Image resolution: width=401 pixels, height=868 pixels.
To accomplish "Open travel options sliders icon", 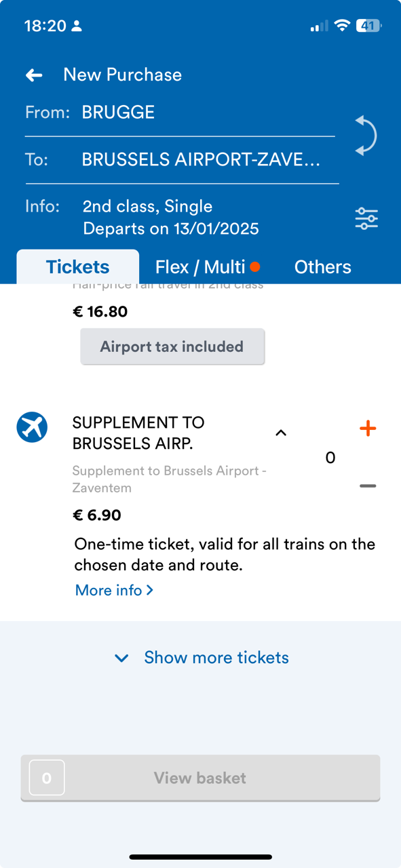I will tap(366, 218).
